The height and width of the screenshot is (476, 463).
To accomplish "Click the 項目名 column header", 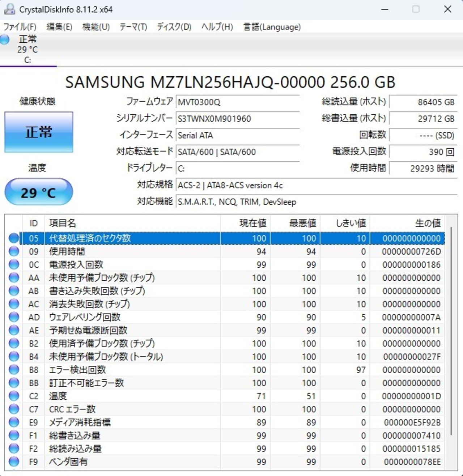I will point(132,223).
